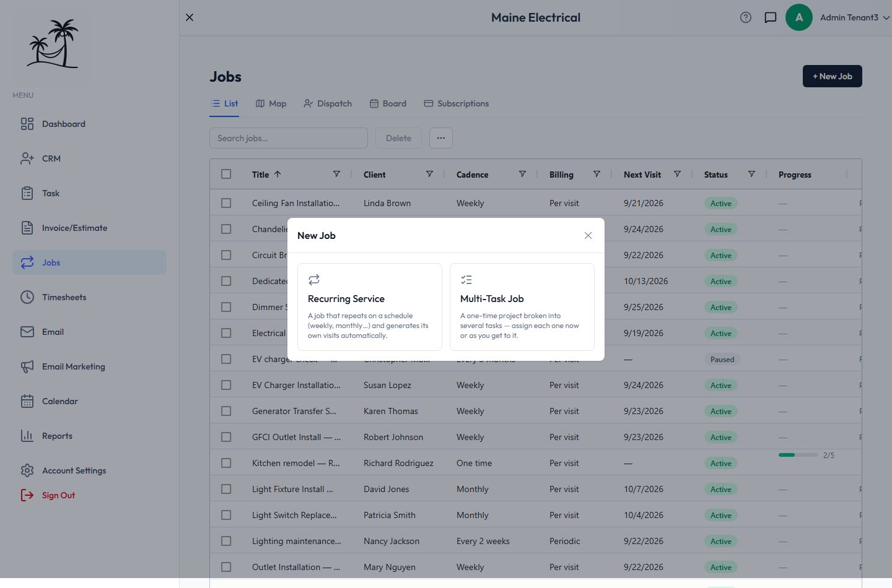Open the help question mark icon
Image resolution: width=892 pixels, height=588 pixels.
coord(746,17)
